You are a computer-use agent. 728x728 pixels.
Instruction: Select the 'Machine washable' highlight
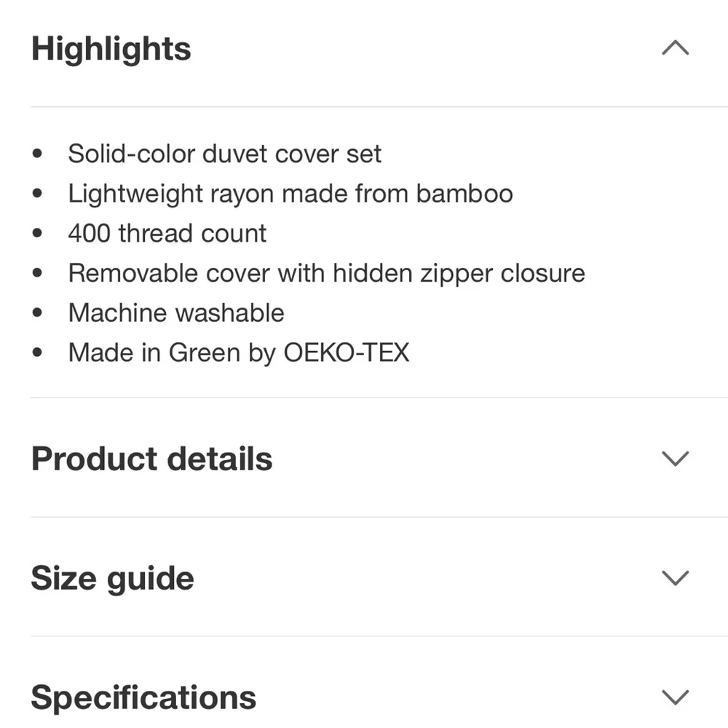tap(176, 312)
